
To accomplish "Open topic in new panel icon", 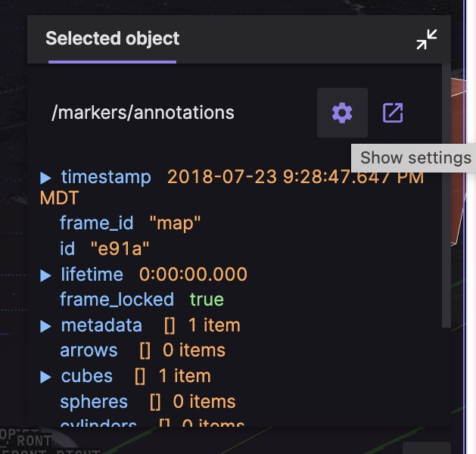I will [393, 113].
